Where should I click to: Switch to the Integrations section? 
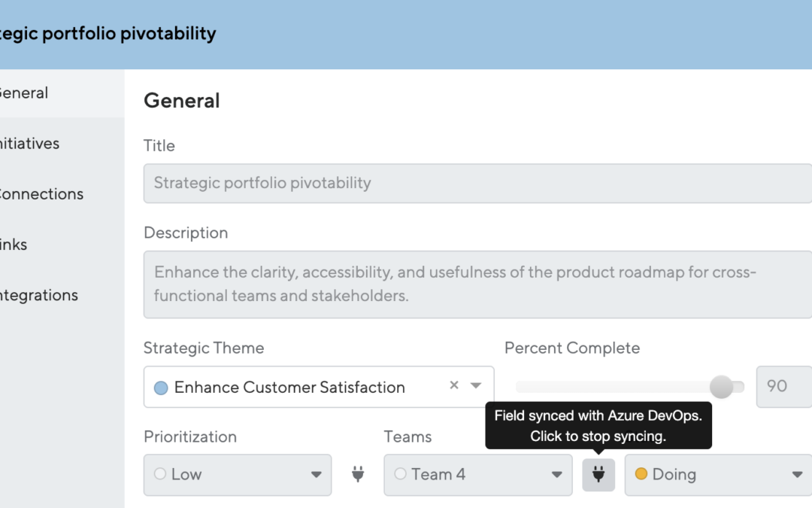(x=39, y=295)
